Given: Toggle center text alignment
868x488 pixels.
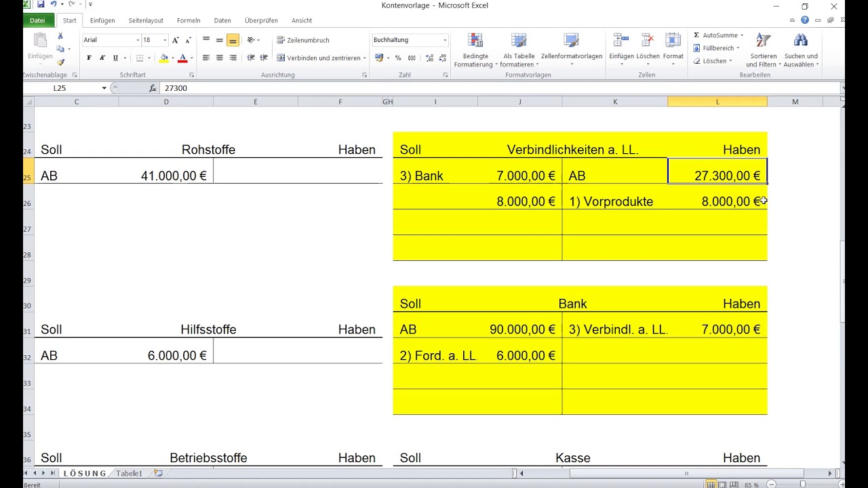Looking at the screenshot, I should coord(220,58).
